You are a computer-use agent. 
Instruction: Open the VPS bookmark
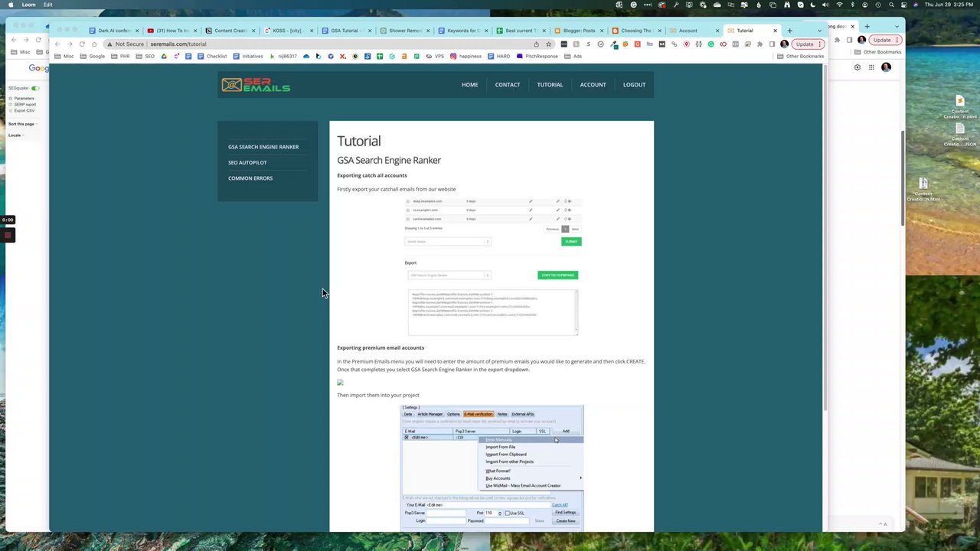click(435, 56)
